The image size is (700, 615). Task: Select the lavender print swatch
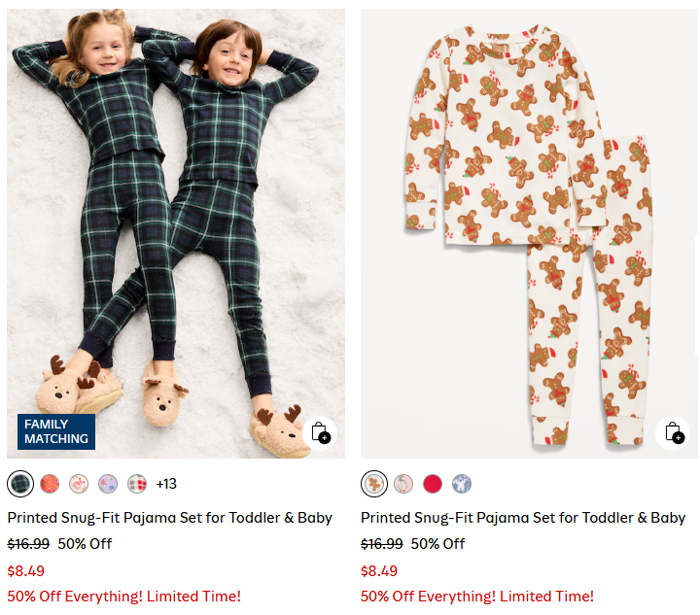point(108,483)
